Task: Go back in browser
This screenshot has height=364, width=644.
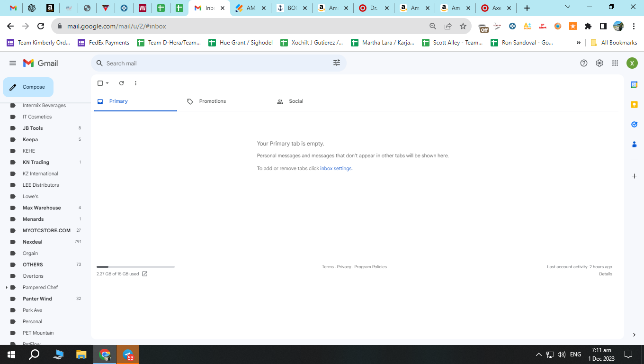Action: pyautogui.click(x=10, y=26)
